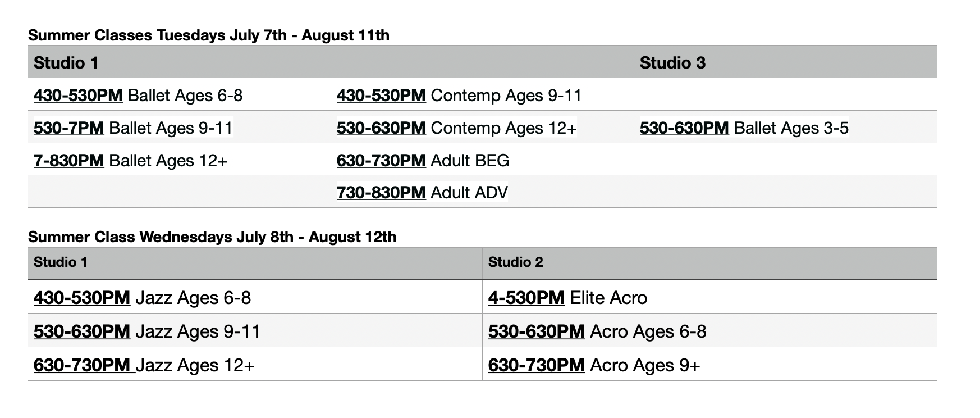980x418 pixels.
Task: Select the Studio 3 header cell
Action: coord(785,62)
